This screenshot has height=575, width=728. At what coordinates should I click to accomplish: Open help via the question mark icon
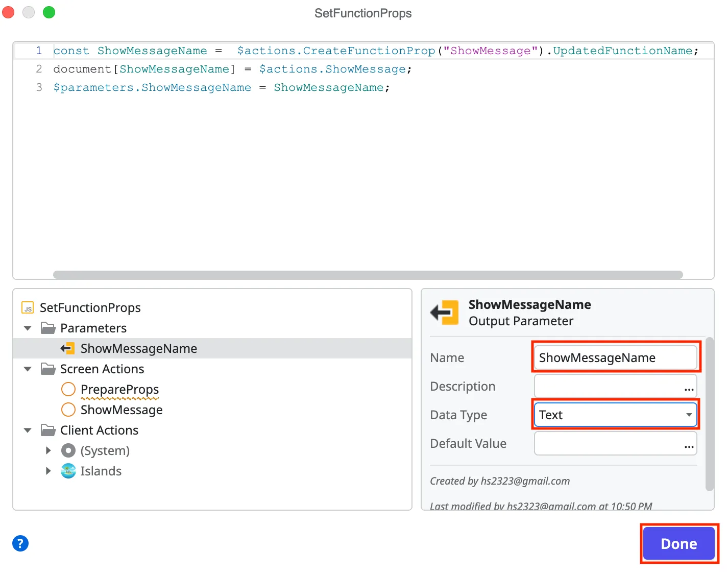20,543
